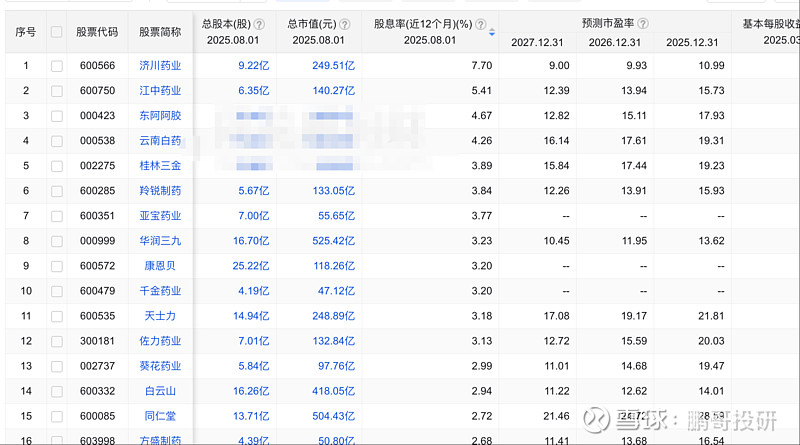
Task: Click the 股票代码 column header
Action: [x=97, y=32]
